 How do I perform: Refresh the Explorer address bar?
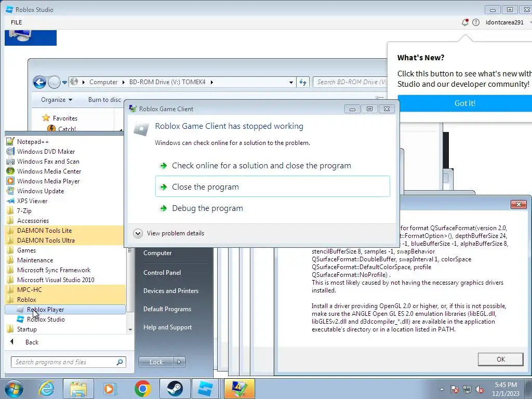(303, 82)
